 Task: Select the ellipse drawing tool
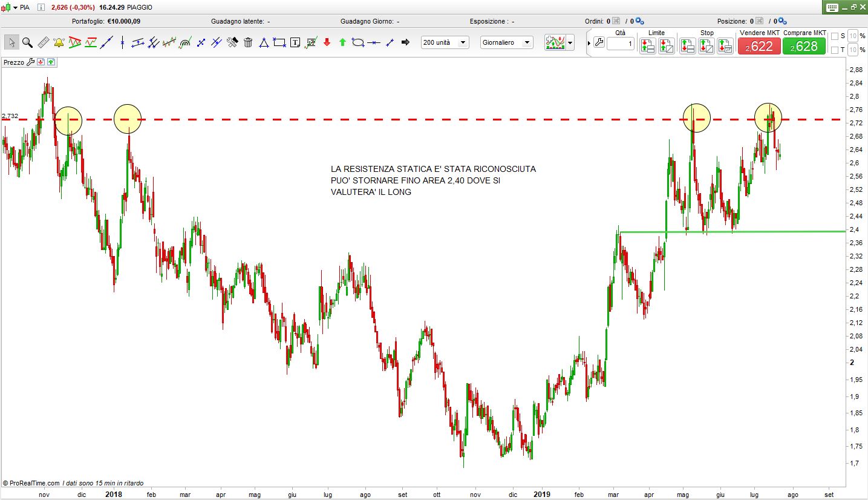point(358,42)
